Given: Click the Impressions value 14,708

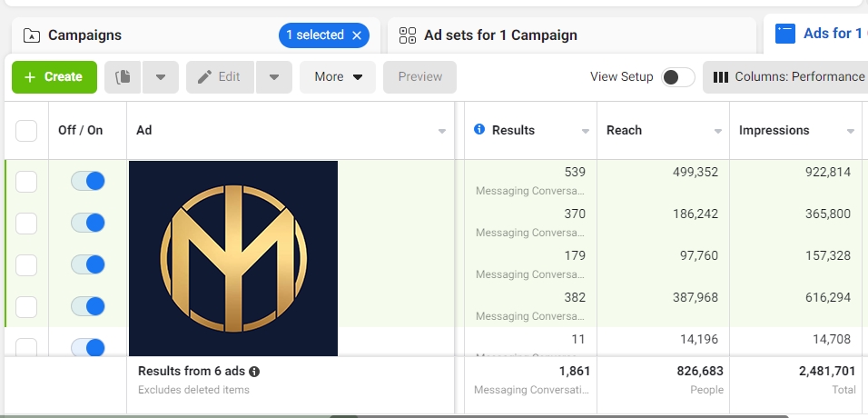Looking at the screenshot, I should (x=832, y=339).
